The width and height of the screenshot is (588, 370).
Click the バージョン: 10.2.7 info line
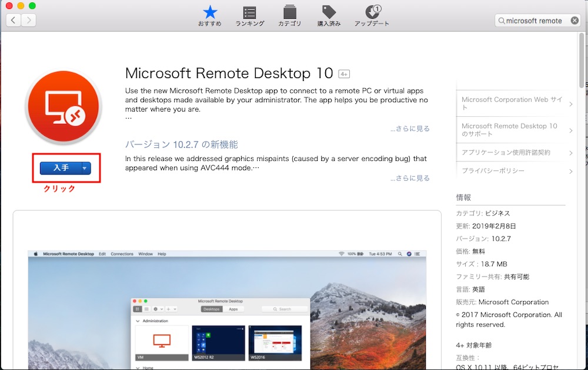pyautogui.click(x=483, y=239)
